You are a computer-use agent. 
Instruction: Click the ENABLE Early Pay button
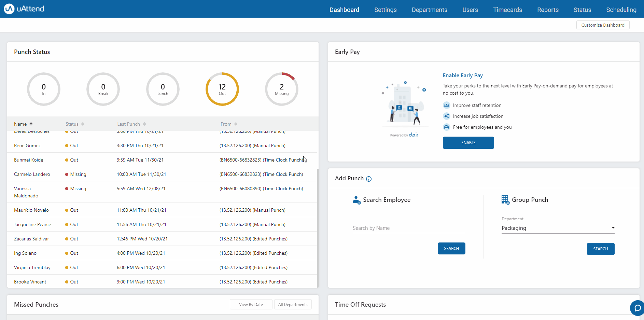point(468,143)
